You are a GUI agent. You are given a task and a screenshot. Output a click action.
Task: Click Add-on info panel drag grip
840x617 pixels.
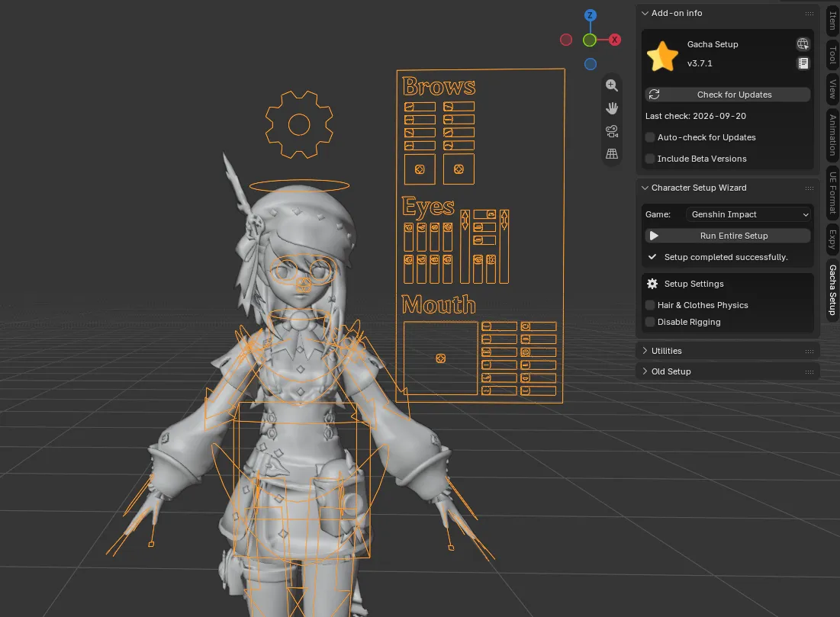tap(809, 14)
